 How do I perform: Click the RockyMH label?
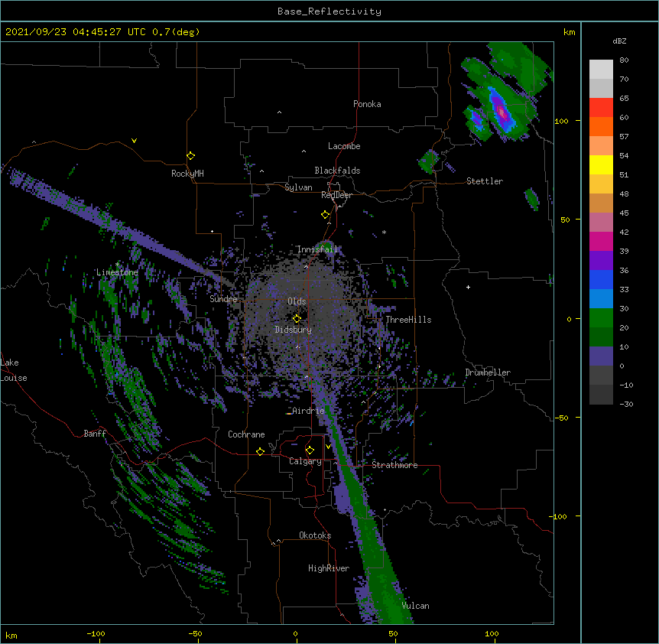tap(187, 174)
